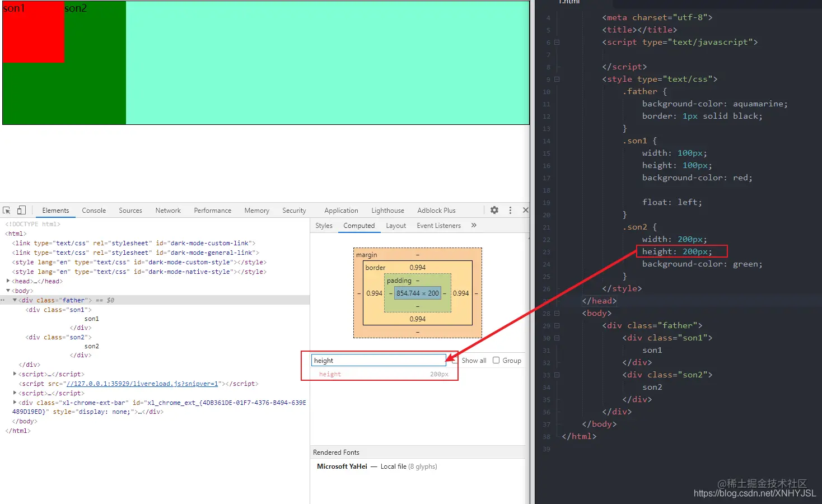Open DevTools settings gear
822x504 pixels.
click(x=494, y=210)
